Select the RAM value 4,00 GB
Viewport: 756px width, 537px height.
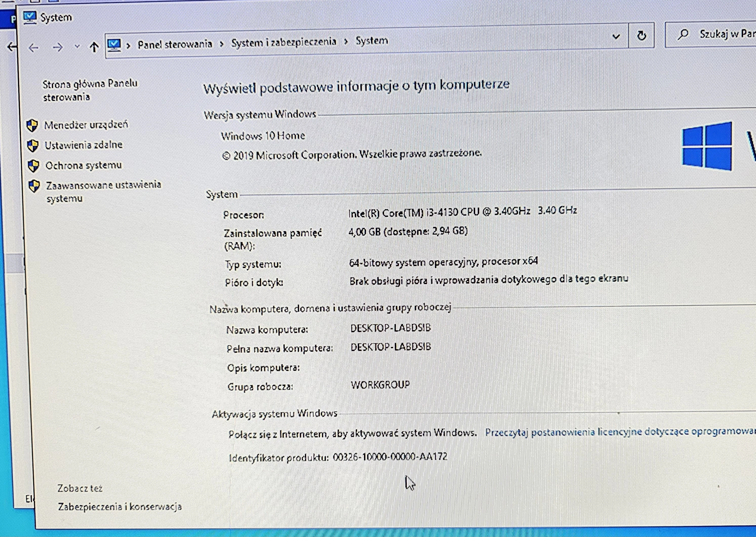pos(408,231)
